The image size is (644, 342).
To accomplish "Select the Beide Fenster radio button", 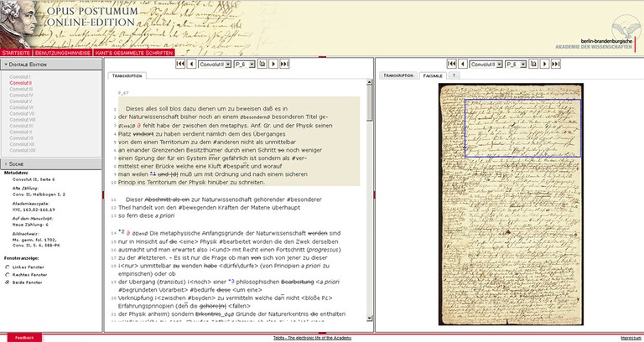I will [7, 282].
